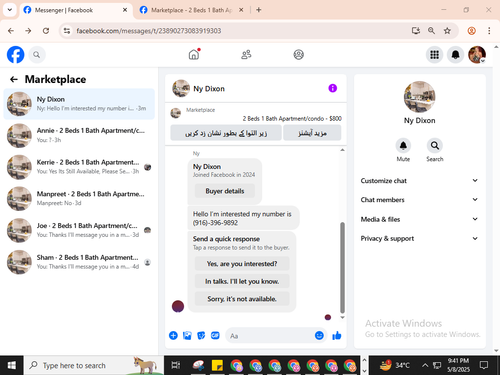Open 2 Beds 1 Bath Apartment/condo listing link
The height and width of the screenshot is (375, 500).
(x=292, y=118)
